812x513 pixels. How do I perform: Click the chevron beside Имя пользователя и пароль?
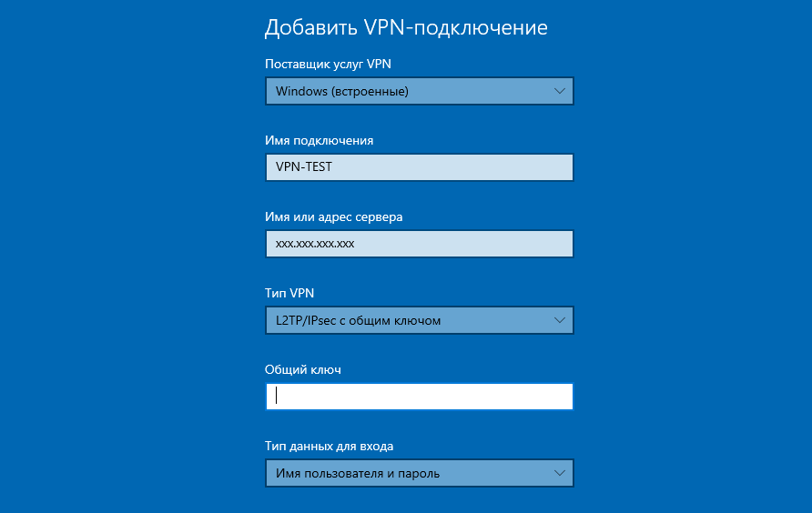tap(559, 473)
